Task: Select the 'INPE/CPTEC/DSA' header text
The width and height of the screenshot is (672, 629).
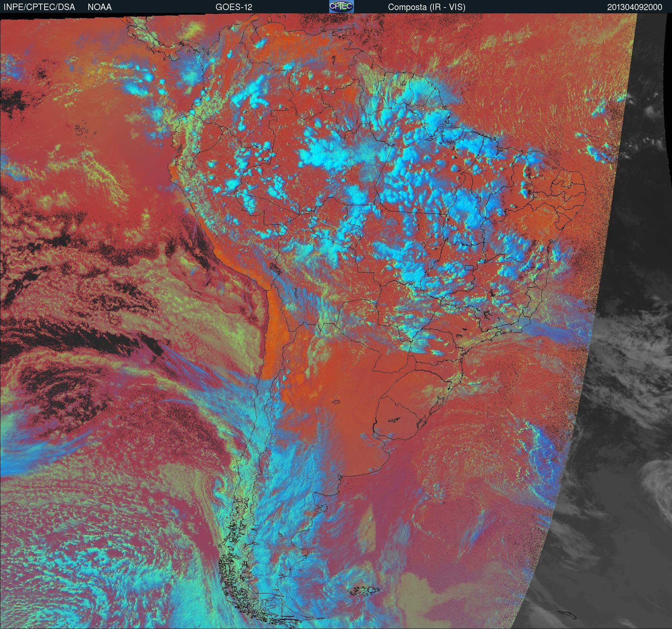Action: 39,7
